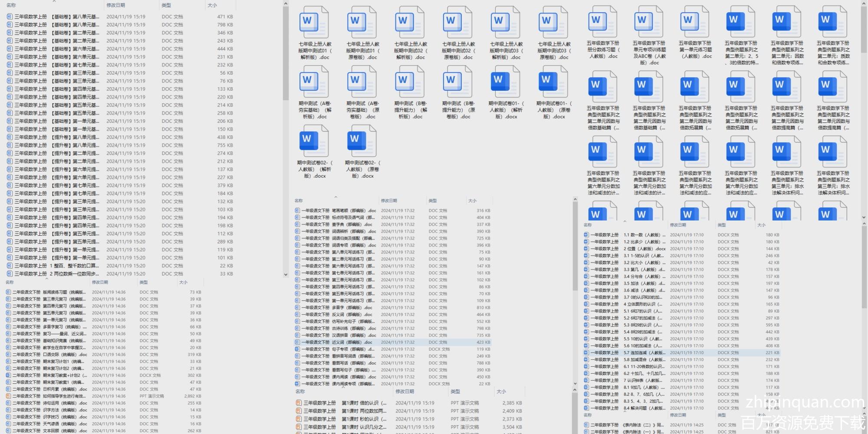This screenshot has height=434, width=868.
Task: Select the 二年级语文下册 如何指导学生 PPT file
Action: click(48, 396)
